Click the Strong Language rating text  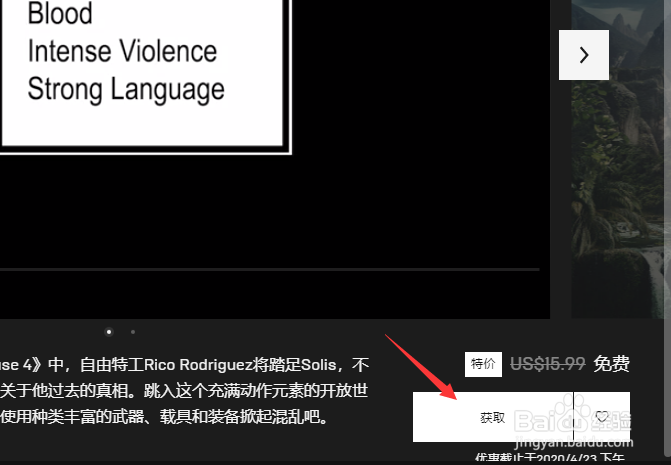pos(126,90)
